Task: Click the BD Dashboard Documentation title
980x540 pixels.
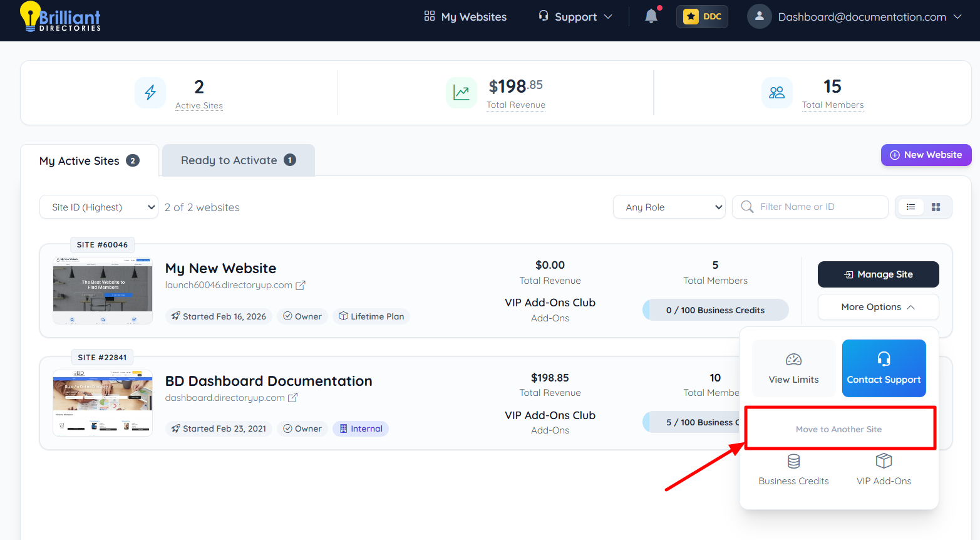Action: pyautogui.click(x=269, y=381)
